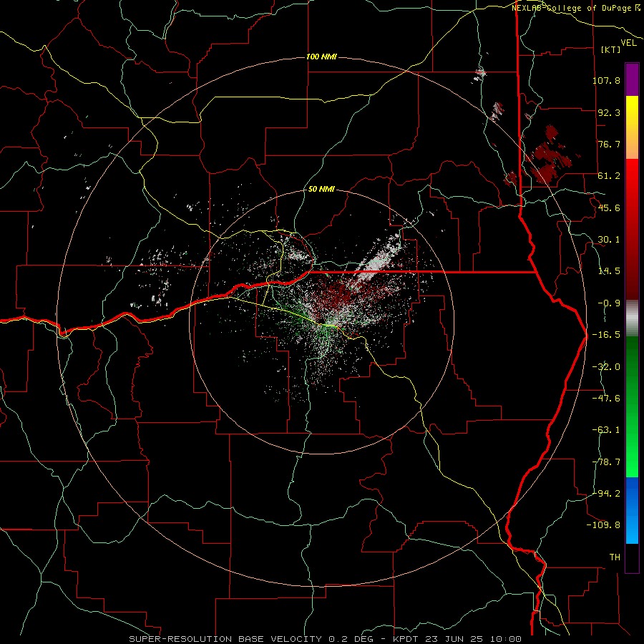Click the KPDT 23 JUN 25 10:00 timestamp
644x644 pixels.
457,639
